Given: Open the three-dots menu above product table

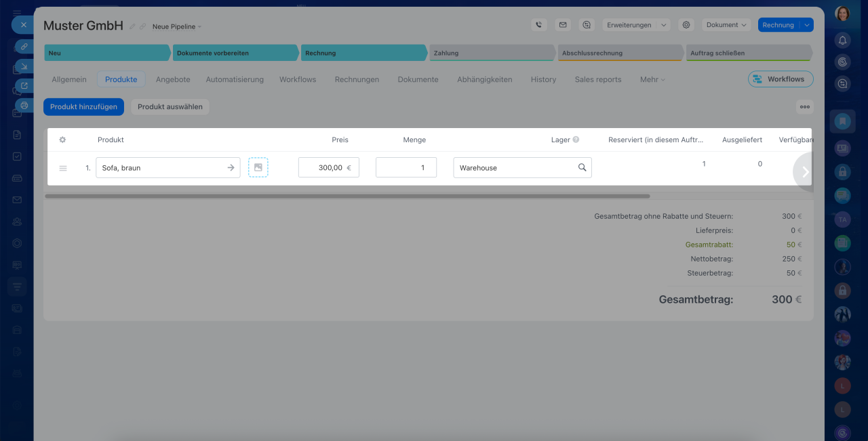Looking at the screenshot, I should pyautogui.click(x=804, y=106).
